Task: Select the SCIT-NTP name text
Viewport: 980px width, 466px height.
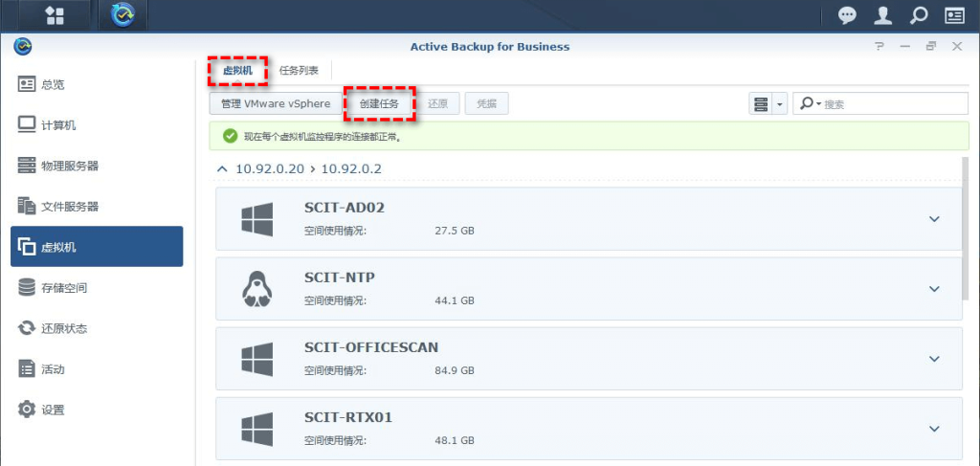Action: 340,277
